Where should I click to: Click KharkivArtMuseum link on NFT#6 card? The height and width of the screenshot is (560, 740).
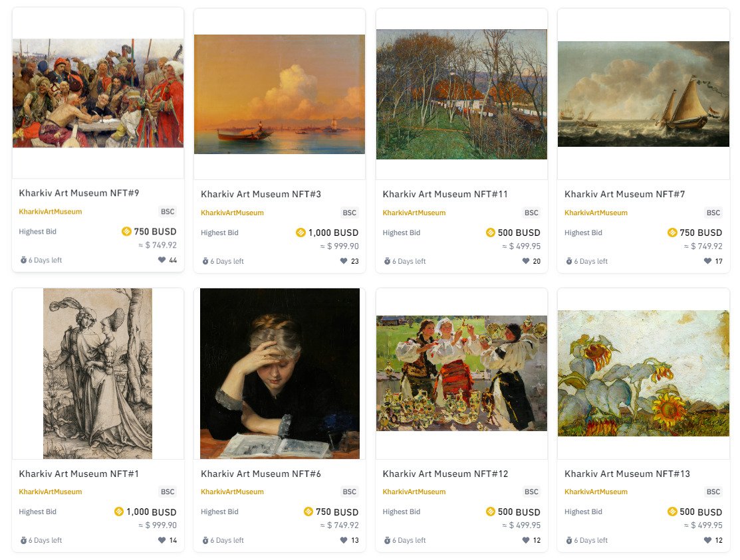(x=232, y=492)
